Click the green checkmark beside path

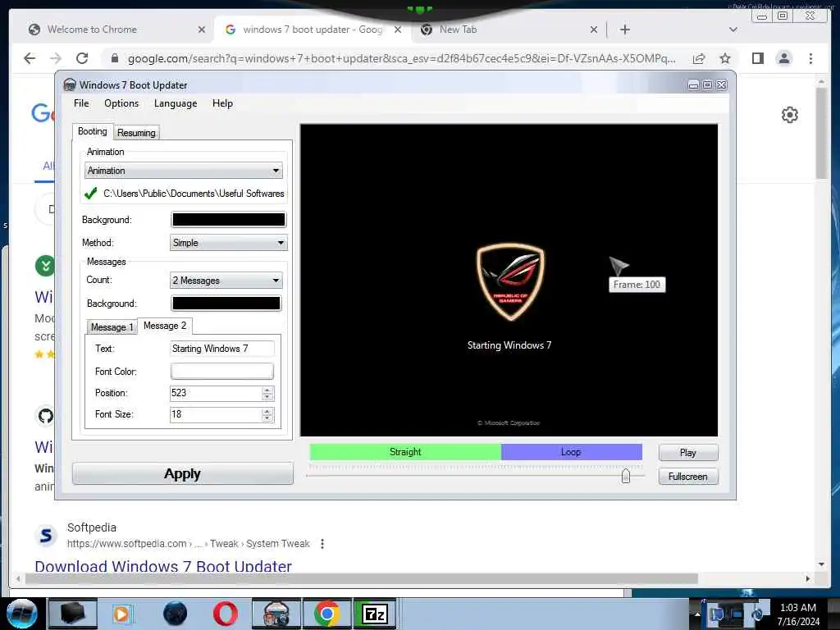[x=90, y=194]
